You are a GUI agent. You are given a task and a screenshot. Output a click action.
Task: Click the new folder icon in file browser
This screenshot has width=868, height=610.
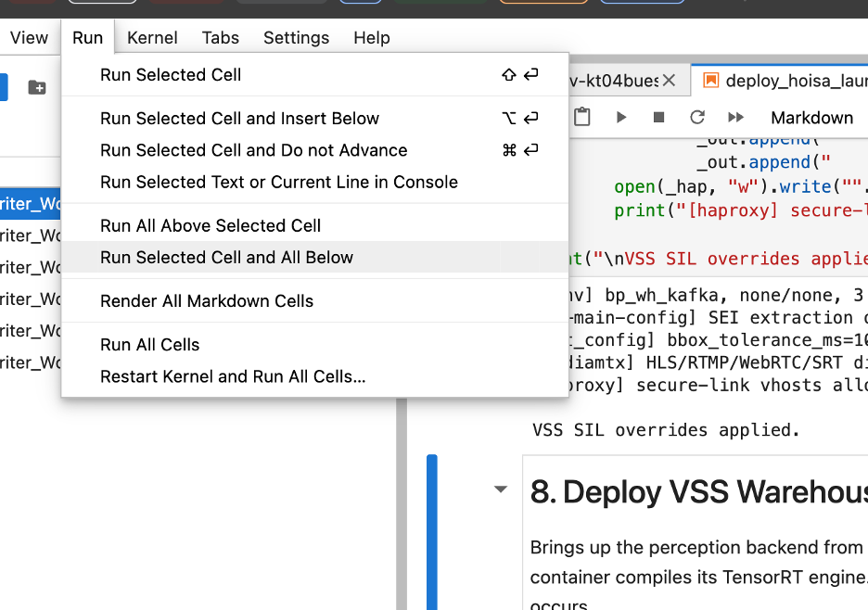point(37,87)
